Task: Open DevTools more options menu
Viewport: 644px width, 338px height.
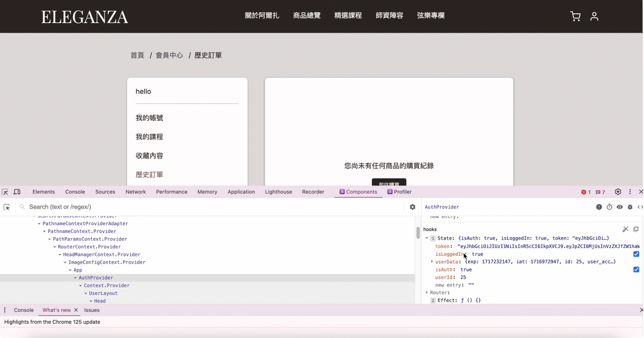Action: [630, 192]
